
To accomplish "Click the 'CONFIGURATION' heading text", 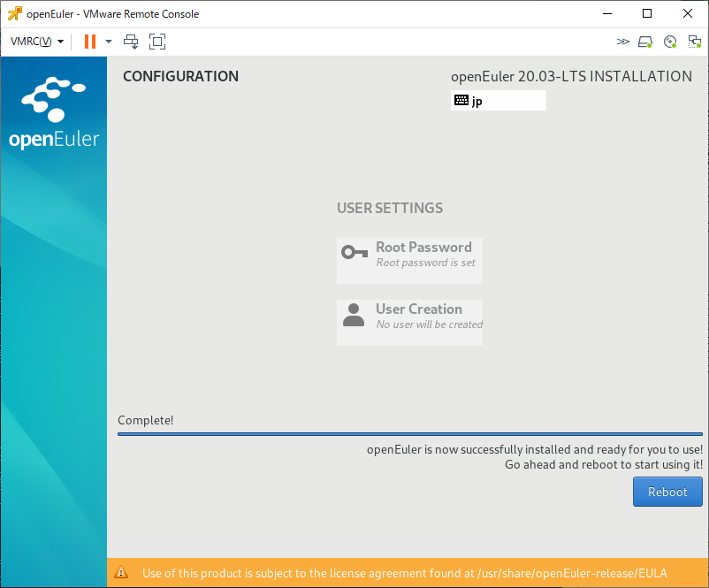I will pos(181,76).
